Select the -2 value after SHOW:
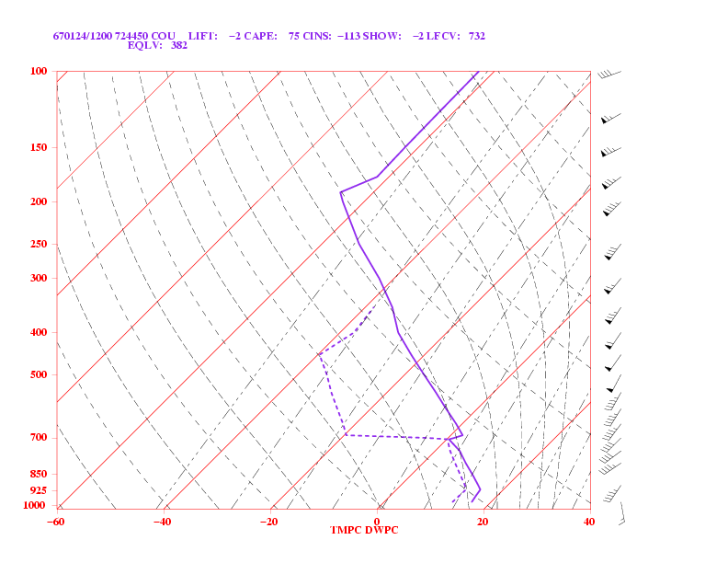This screenshot has width=728, height=563. 418,36
